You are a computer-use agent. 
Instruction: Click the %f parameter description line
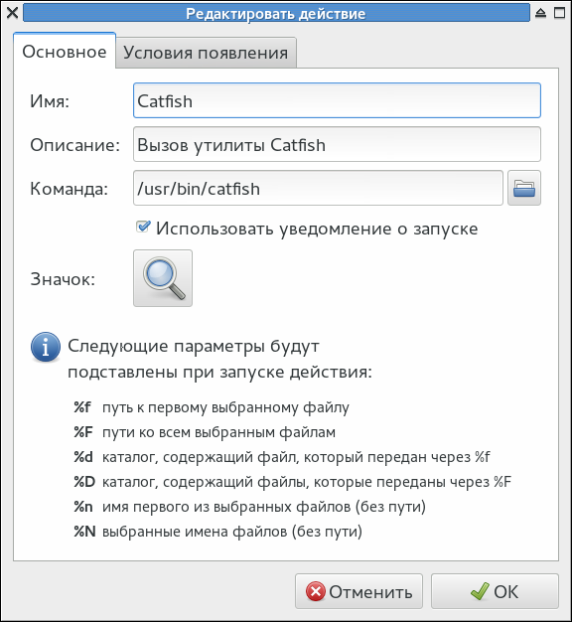pyautogui.click(x=211, y=407)
